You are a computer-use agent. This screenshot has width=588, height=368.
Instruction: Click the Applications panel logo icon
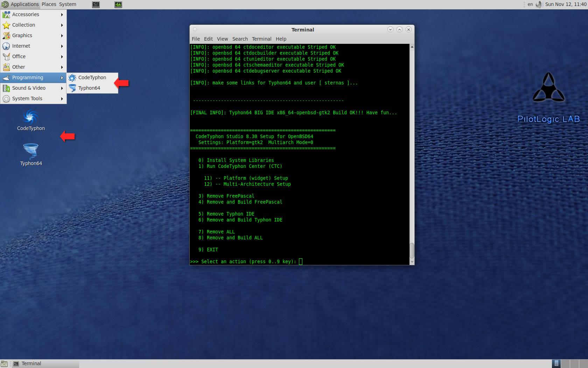tap(5, 4)
